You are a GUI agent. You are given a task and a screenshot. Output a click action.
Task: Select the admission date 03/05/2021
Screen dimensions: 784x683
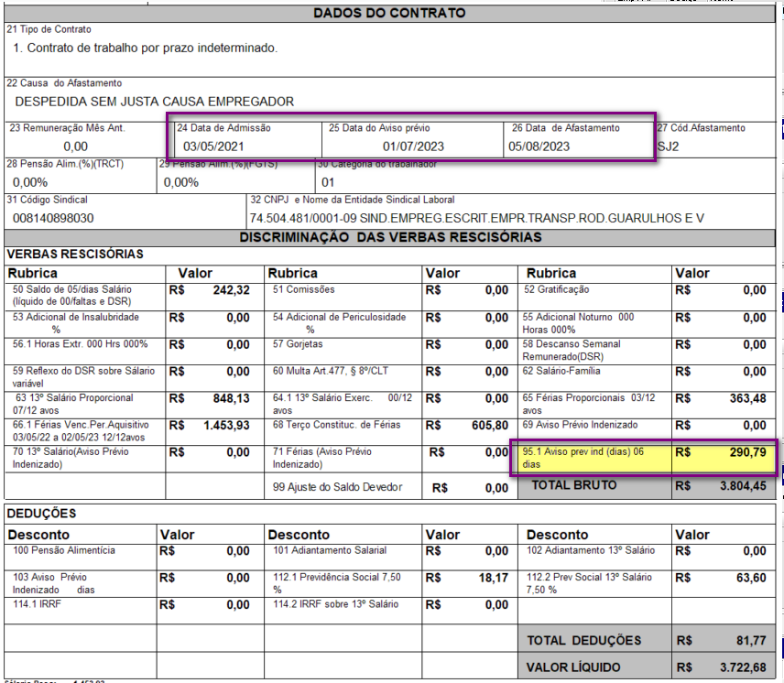(213, 146)
